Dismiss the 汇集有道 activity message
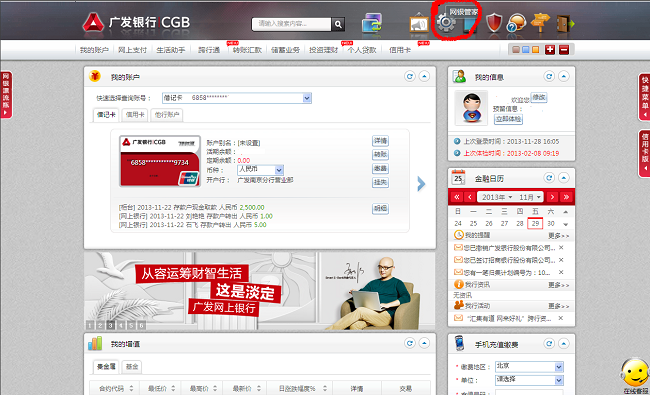Image resolution: width=650 pixels, height=395 pixels. click(560, 318)
